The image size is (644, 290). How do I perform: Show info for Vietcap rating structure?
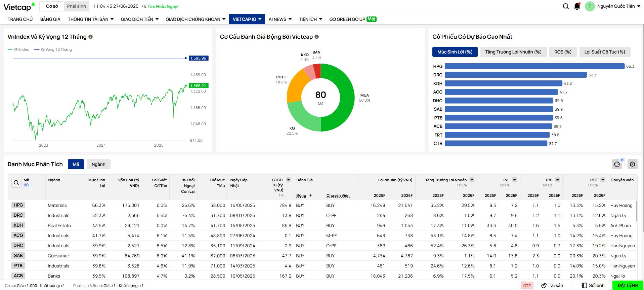coord(316,37)
